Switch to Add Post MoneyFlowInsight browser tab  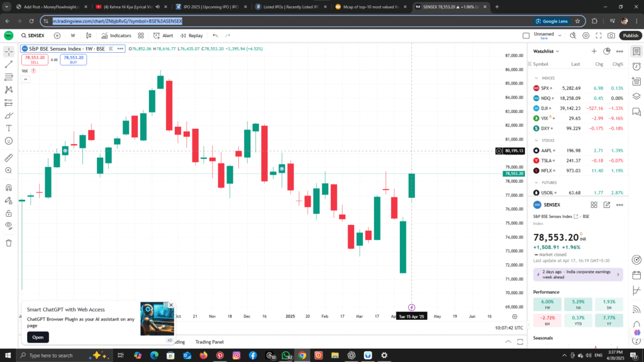[52, 6]
